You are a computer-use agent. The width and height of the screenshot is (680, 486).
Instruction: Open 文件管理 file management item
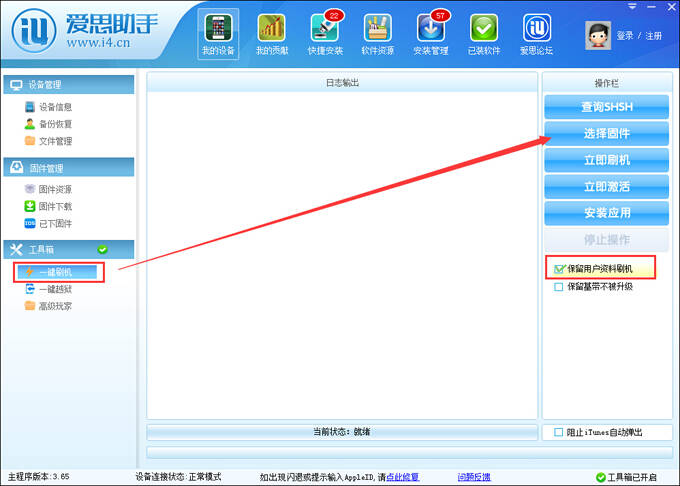(x=49, y=141)
